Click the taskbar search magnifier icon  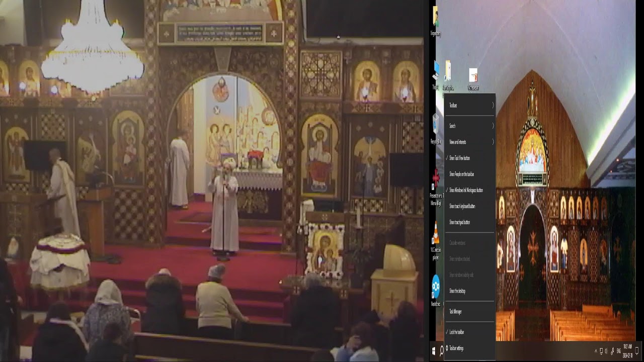[x=441, y=350]
